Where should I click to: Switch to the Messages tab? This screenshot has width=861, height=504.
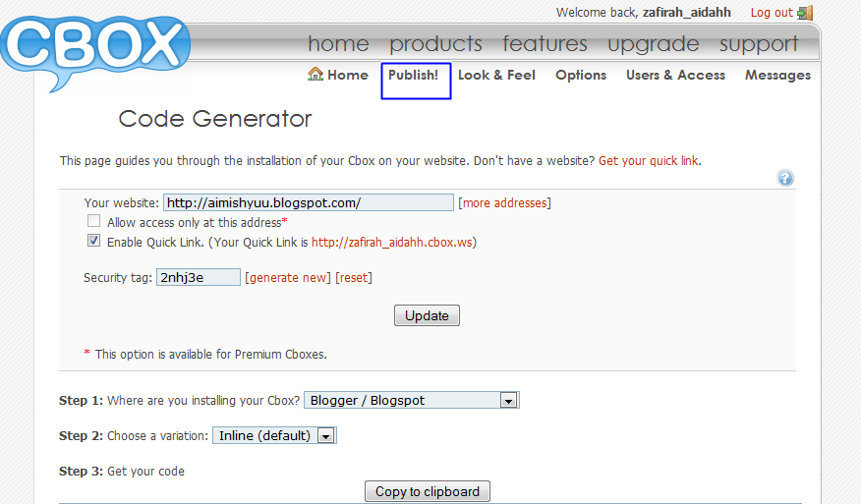[x=777, y=75]
